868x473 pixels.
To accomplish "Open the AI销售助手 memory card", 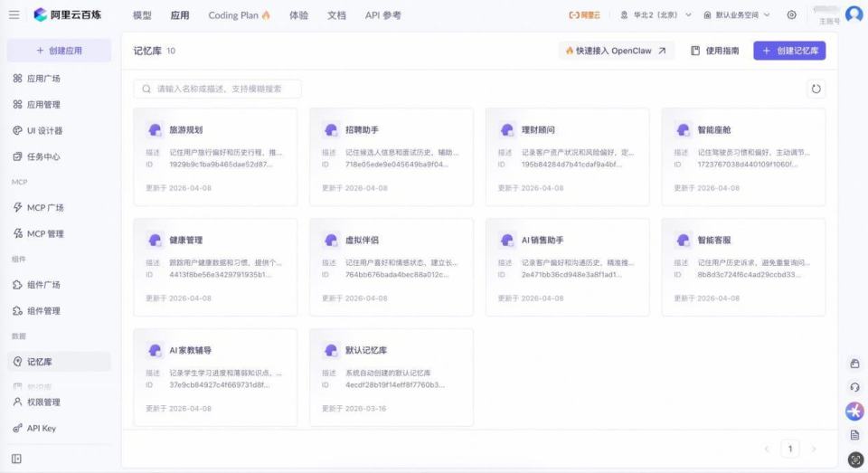I will (568, 267).
